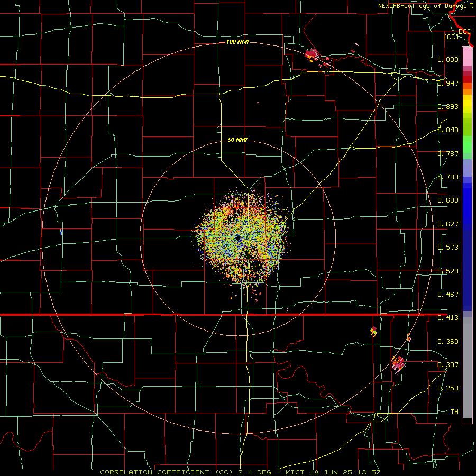This screenshot has width=476, height=476.
Task: Click the 0.307 scale label
Action: 448,365
